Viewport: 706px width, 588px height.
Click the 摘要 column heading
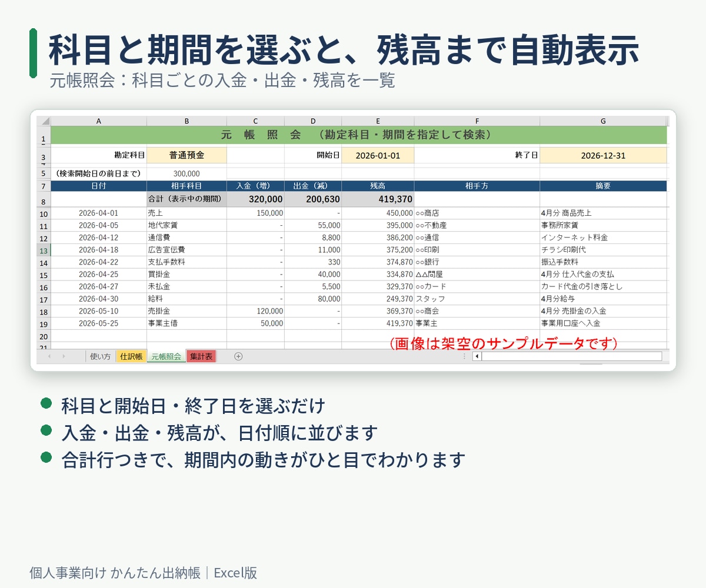point(603,186)
